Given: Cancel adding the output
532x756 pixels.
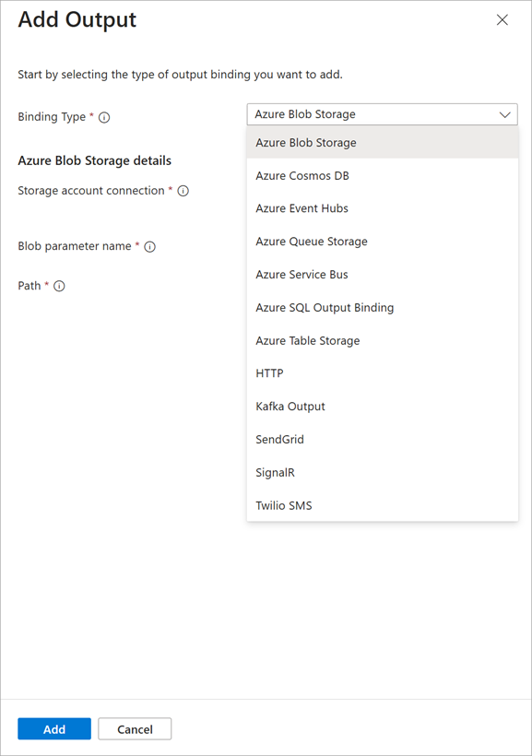Looking at the screenshot, I should pyautogui.click(x=135, y=729).
